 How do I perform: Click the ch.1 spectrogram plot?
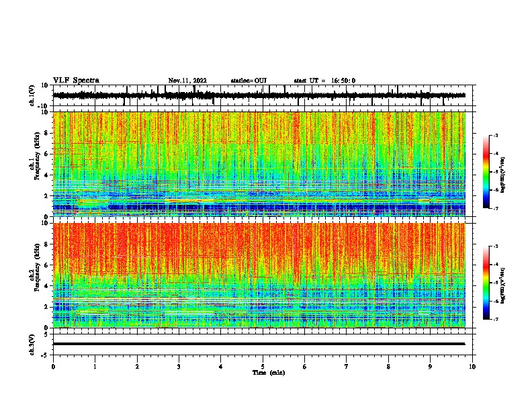pyautogui.click(x=259, y=164)
